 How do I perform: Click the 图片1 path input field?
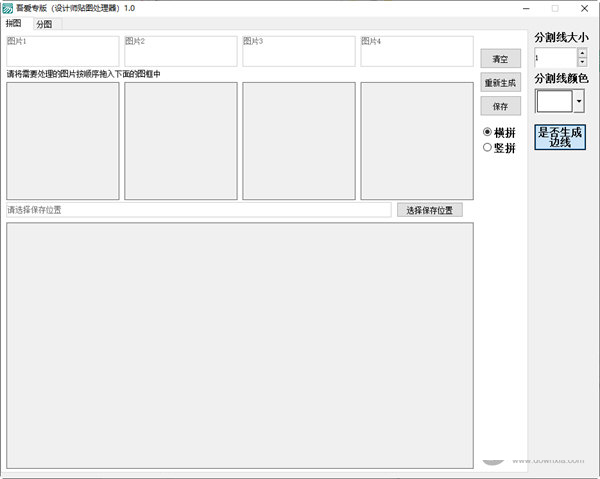(x=62, y=51)
